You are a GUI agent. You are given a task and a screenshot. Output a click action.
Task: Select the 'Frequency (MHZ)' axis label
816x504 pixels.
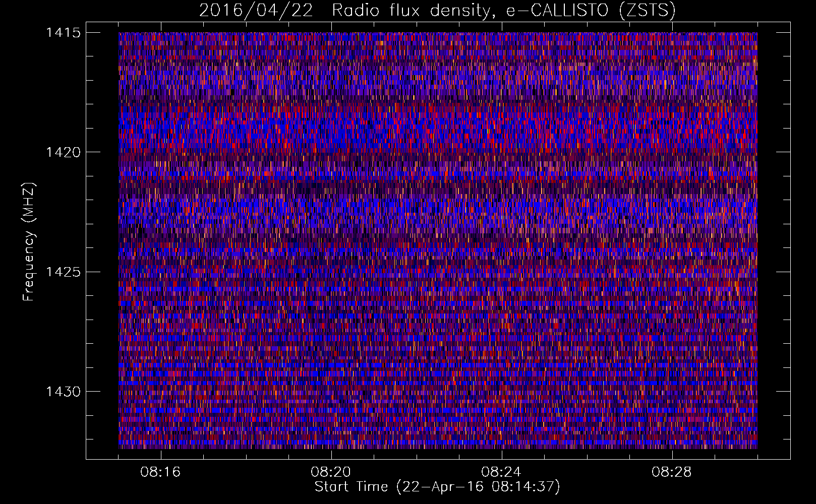pos(29,241)
